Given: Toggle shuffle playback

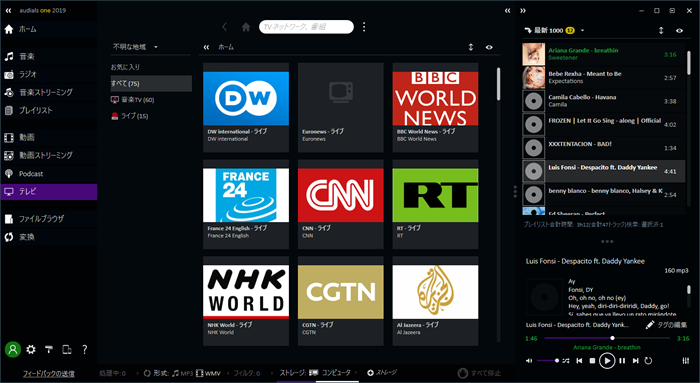Looking at the screenshot, I should tap(566, 361).
